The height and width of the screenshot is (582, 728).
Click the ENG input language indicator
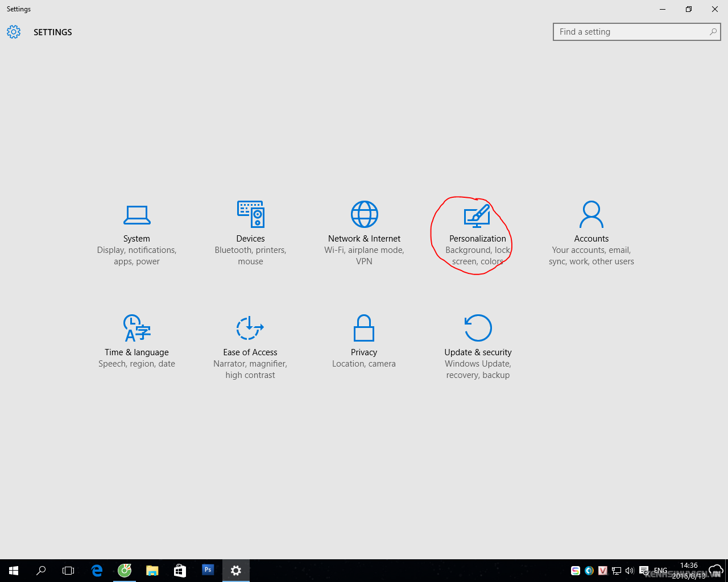660,571
